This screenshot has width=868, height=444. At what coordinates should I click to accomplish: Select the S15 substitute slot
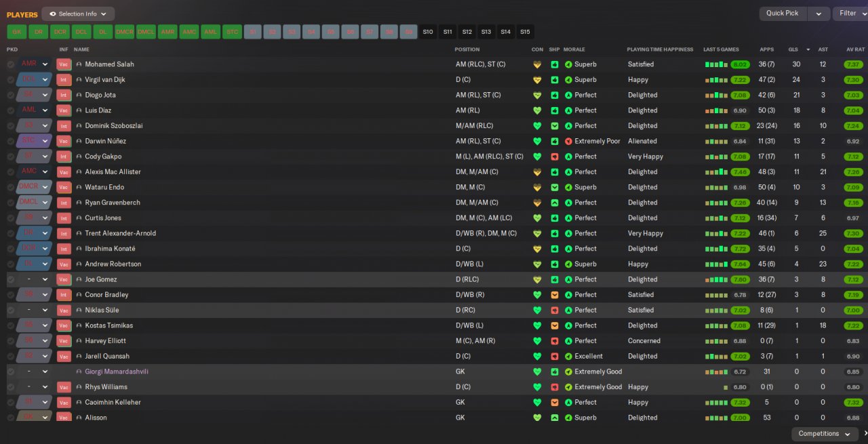525,32
